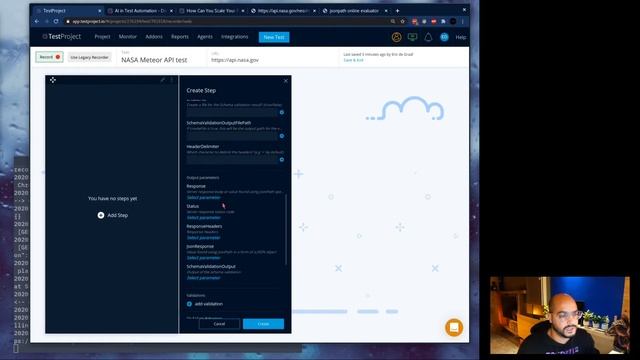The width and height of the screenshot is (640, 360).
Task: Open the Integrations menu
Action: pyautogui.click(x=235, y=37)
